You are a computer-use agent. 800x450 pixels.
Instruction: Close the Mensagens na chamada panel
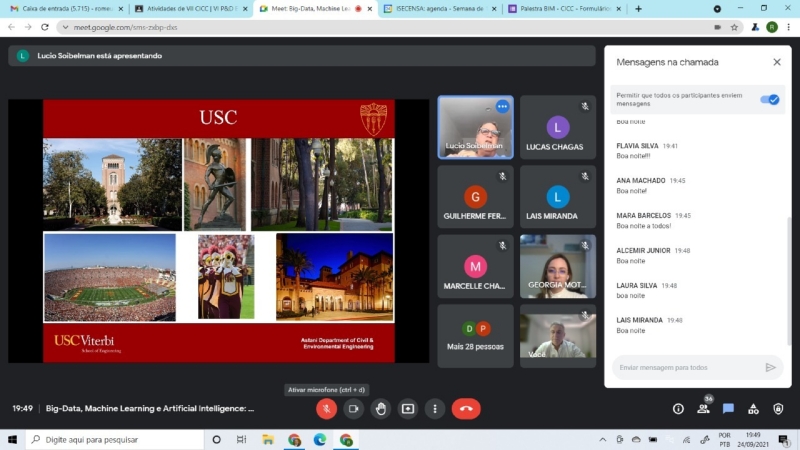click(777, 62)
